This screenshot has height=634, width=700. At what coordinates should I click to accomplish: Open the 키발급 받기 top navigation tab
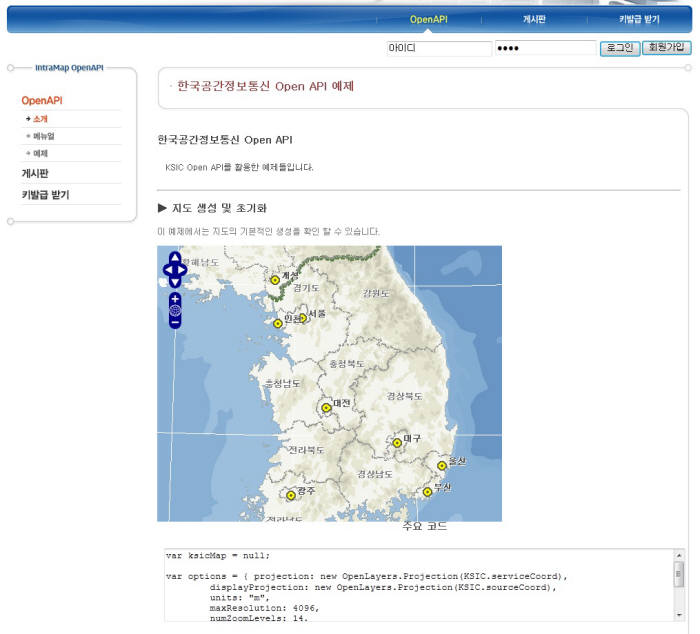(639, 19)
